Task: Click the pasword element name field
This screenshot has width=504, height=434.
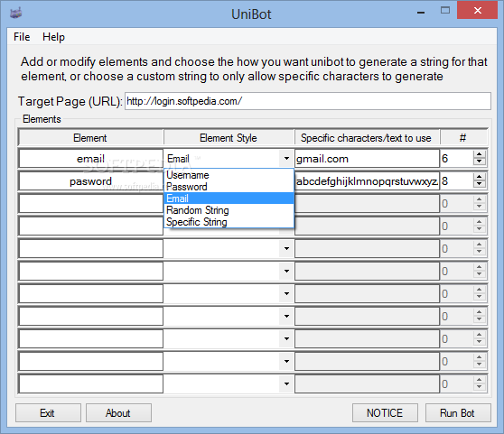Action: (91, 181)
